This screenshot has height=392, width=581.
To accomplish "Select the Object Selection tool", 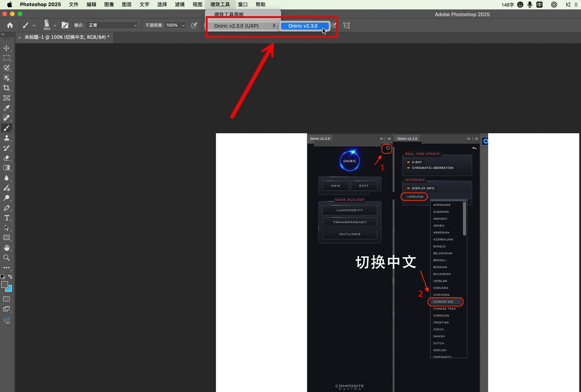I will pyautogui.click(x=6, y=78).
